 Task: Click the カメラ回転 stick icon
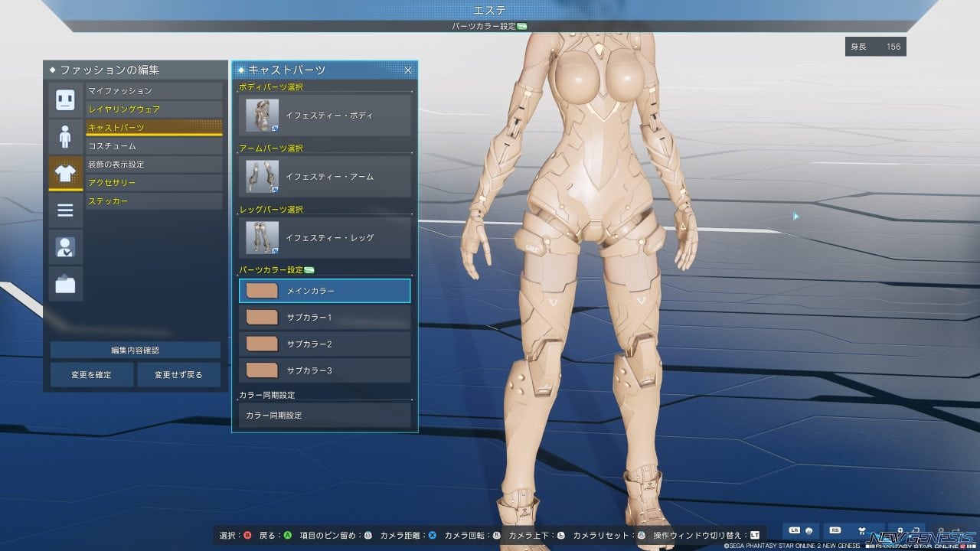tap(497, 535)
